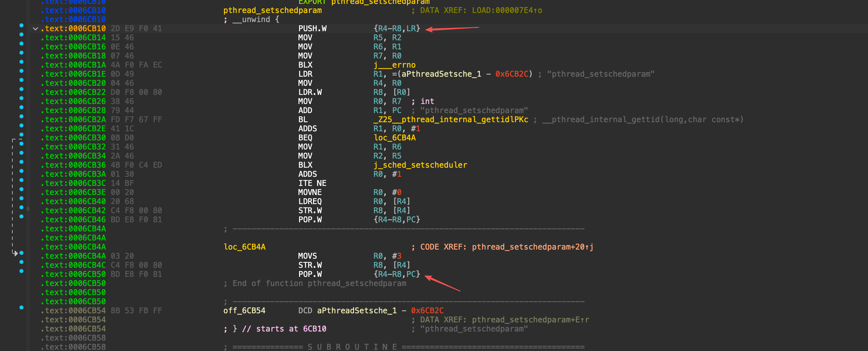The height and width of the screenshot is (351, 868).
Task: Toggle breakpoint dot for BLX j___errno line
Action: click(21, 62)
